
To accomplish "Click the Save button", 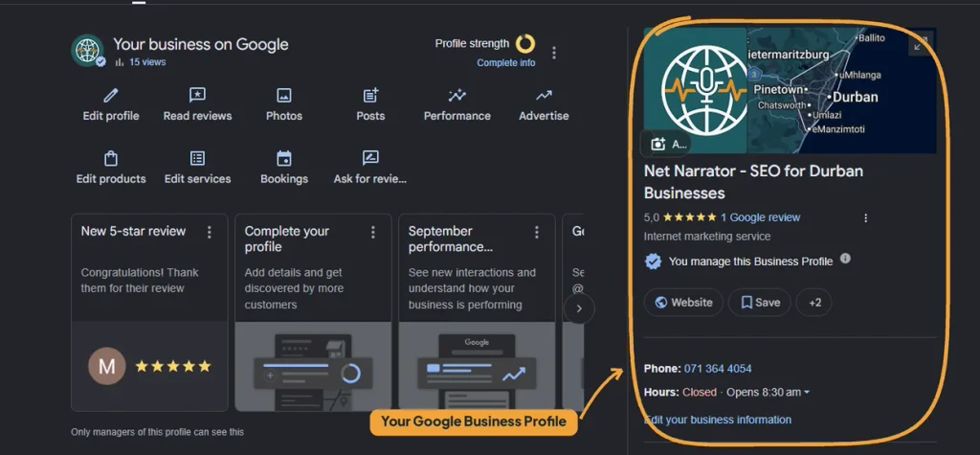I will [759, 303].
